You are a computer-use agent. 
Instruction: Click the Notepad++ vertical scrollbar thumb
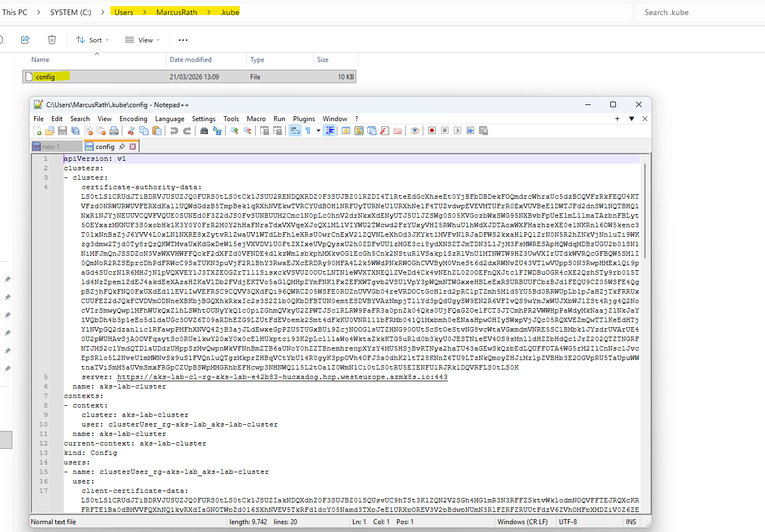(646, 211)
